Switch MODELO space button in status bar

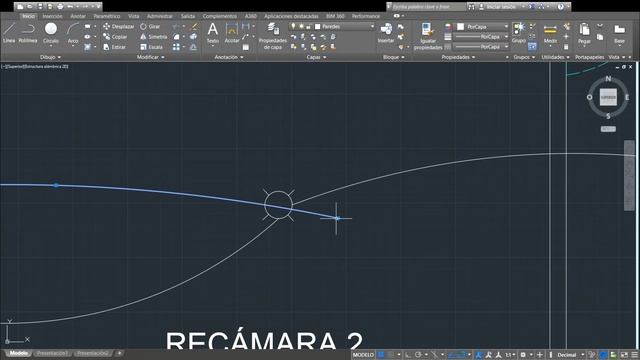pos(363,355)
